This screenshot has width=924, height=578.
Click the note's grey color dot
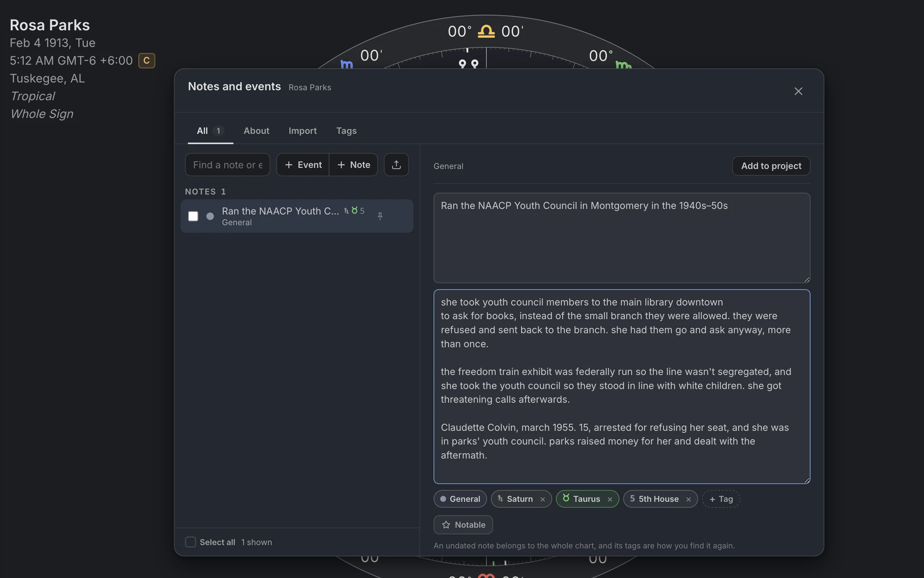[x=210, y=216]
